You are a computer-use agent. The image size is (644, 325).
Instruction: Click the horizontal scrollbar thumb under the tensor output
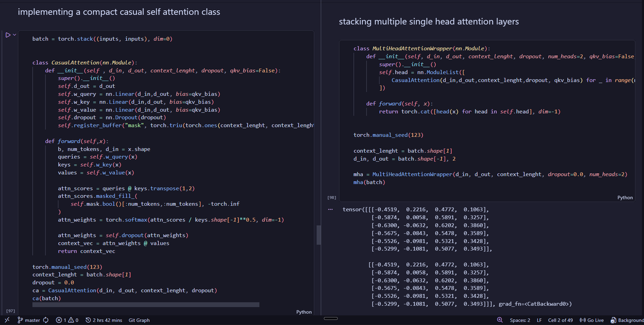(331, 318)
